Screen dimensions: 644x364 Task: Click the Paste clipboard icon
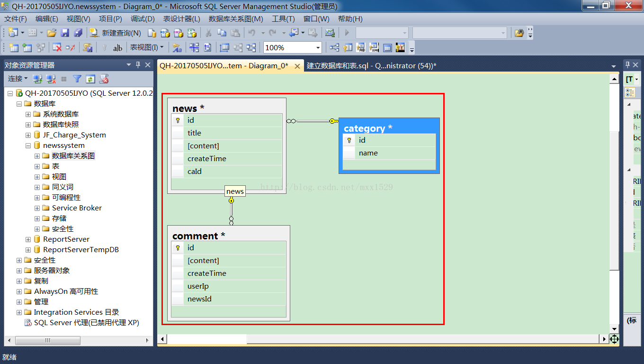pos(235,33)
